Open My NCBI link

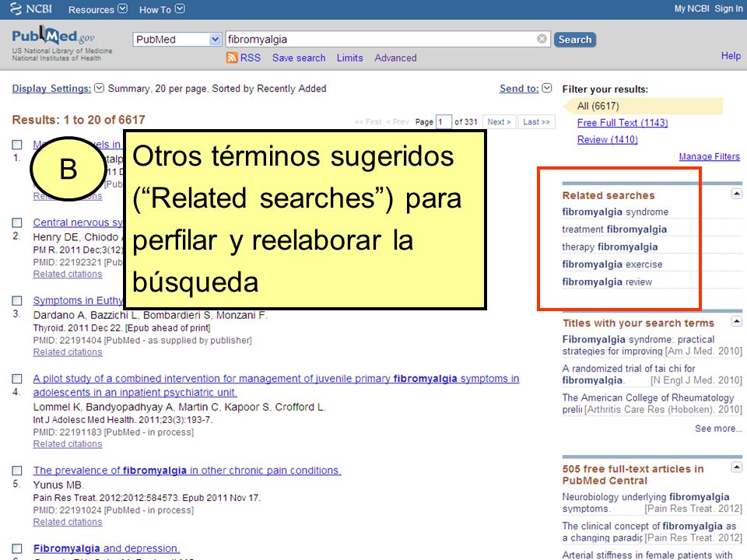[x=691, y=9]
